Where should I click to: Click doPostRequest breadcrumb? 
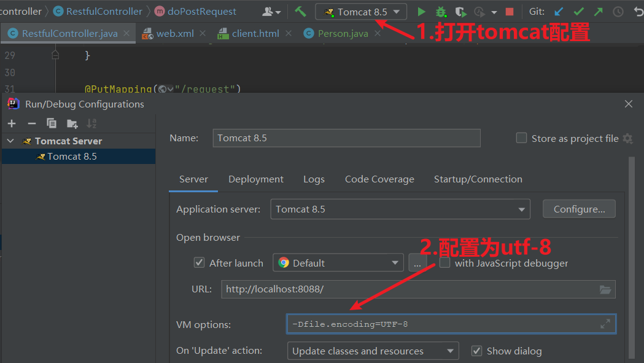(x=195, y=12)
